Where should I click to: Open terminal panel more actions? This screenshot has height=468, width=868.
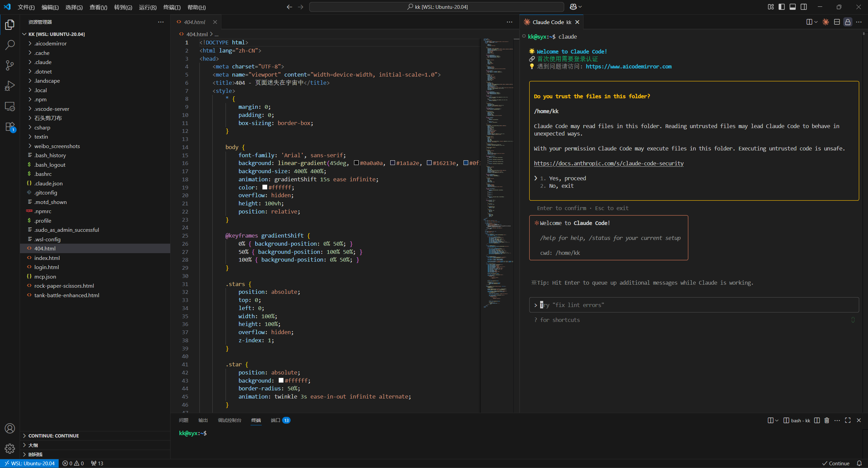point(837,420)
